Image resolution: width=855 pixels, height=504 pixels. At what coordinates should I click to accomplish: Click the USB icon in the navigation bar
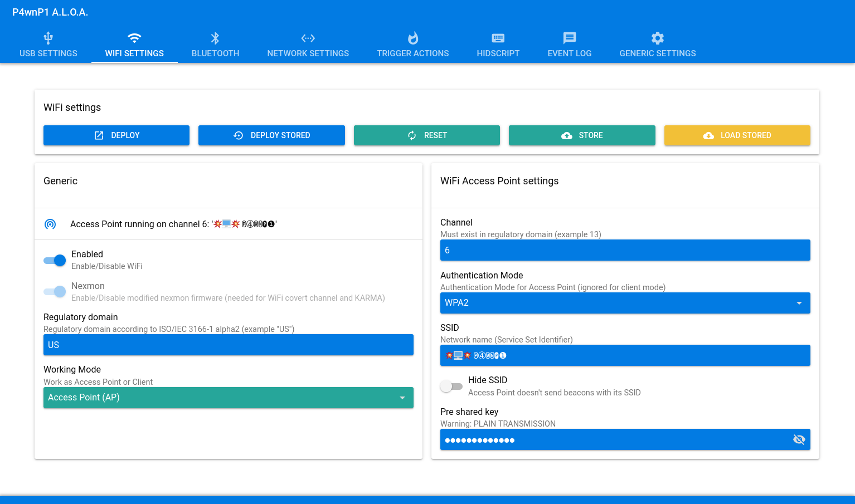point(48,38)
